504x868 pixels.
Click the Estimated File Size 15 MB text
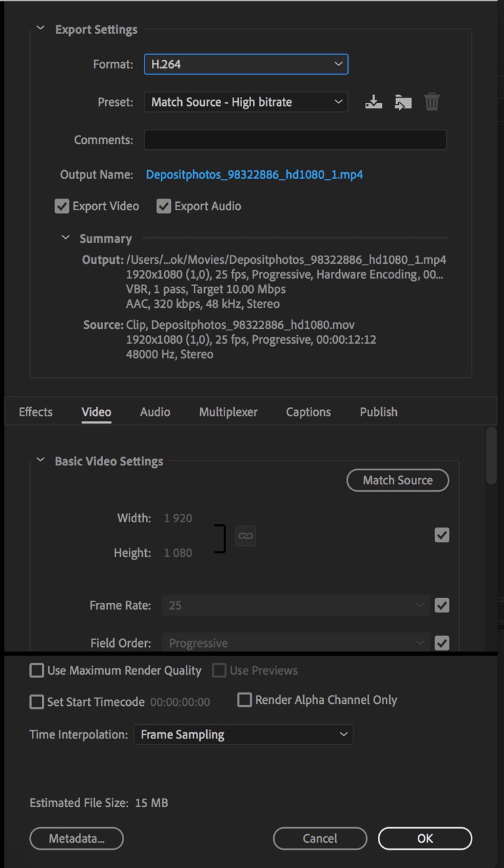click(x=99, y=803)
